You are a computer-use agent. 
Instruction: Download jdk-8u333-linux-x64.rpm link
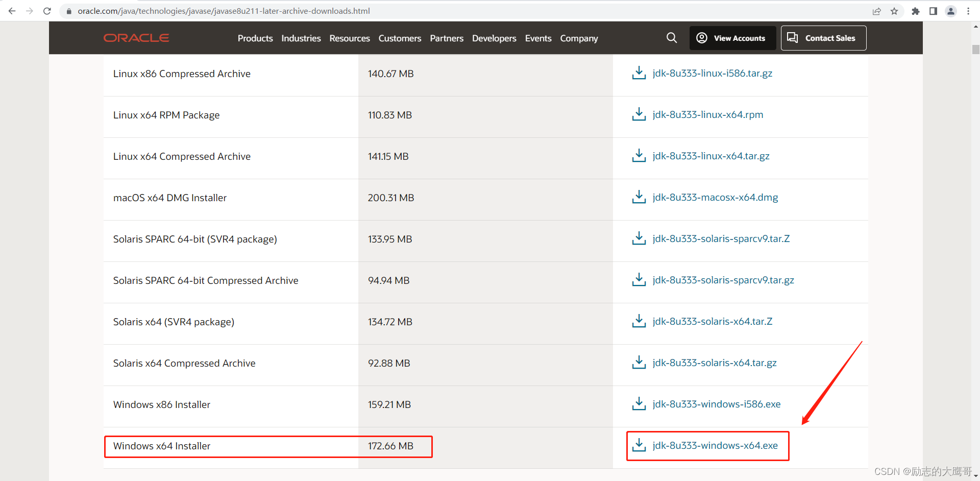pyautogui.click(x=708, y=114)
